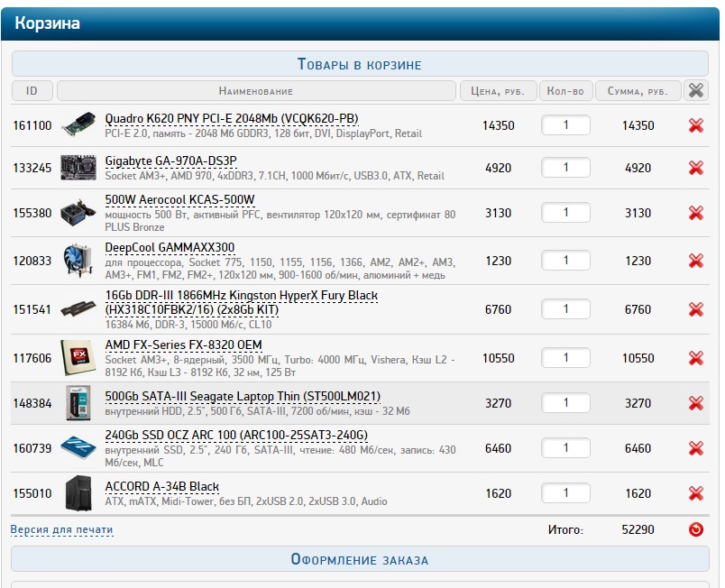725x588 pixels.
Task: Click product ID 161100
Action: (x=32, y=125)
